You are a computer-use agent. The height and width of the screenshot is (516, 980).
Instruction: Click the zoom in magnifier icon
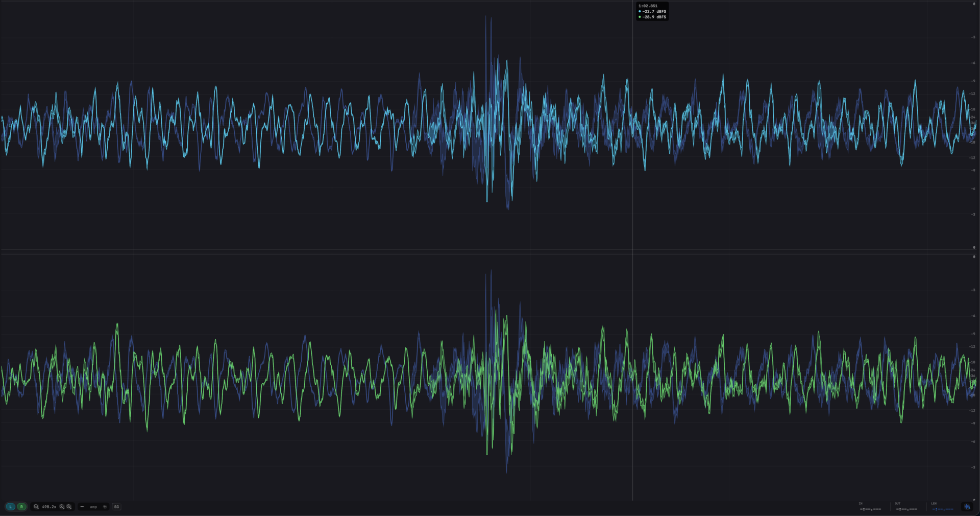(x=62, y=507)
